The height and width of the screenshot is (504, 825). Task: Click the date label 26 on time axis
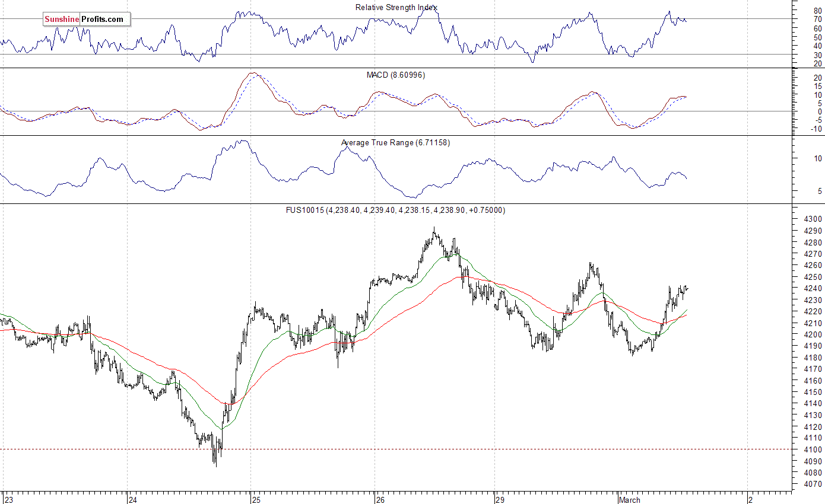pyautogui.click(x=380, y=500)
